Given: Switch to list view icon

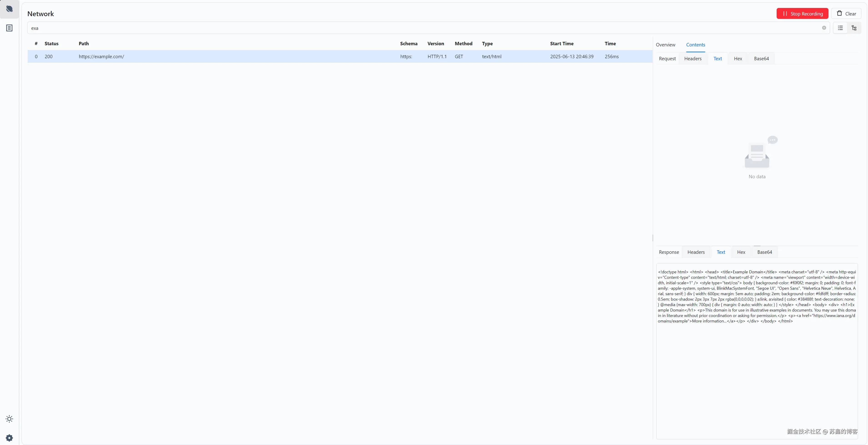Looking at the screenshot, I should point(840,28).
